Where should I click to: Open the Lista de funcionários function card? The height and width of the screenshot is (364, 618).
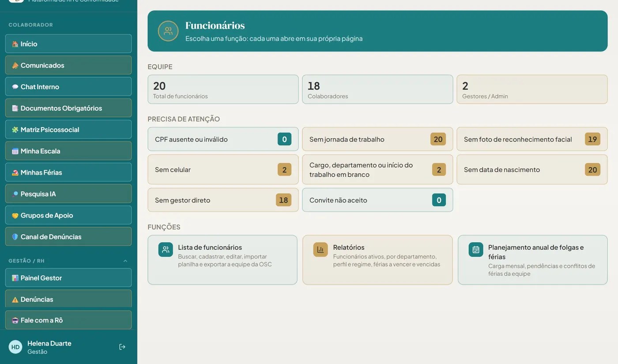coord(222,260)
